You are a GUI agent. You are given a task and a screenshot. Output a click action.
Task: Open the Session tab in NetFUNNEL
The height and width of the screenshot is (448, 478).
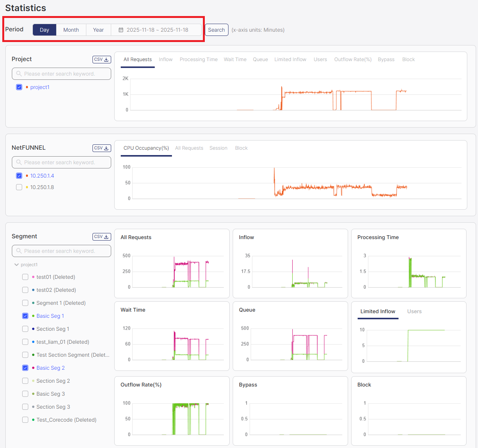(x=218, y=148)
